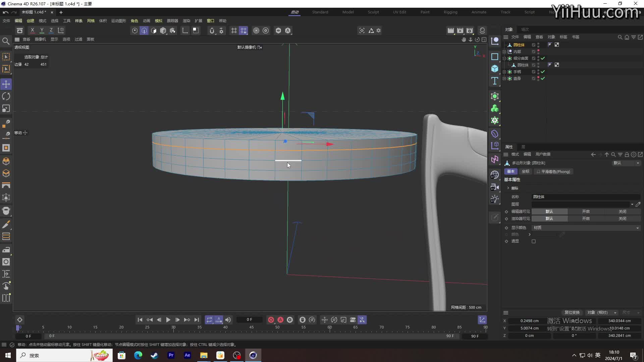Add a Light object icon
Image resolution: width=644 pixels, height=362 pixels.
click(495, 199)
